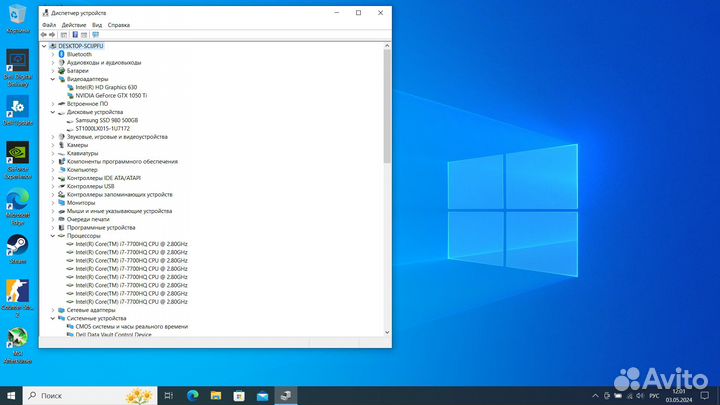Select Очереди печати category row
This screenshot has height=405, width=720.
88,219
